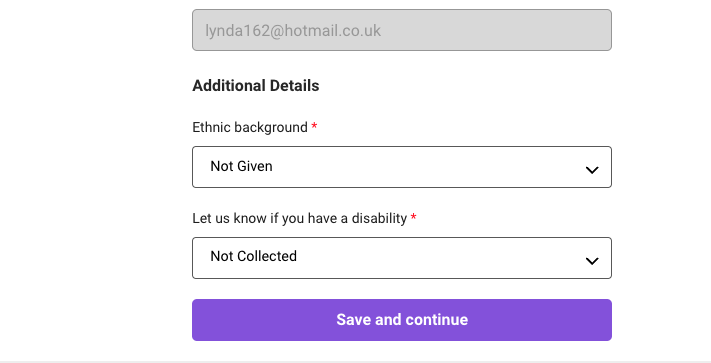The height and width of the screenshot is (363, 711).
Task: Click 'Let us know if you have a disability' label
Action: [300, 218]
